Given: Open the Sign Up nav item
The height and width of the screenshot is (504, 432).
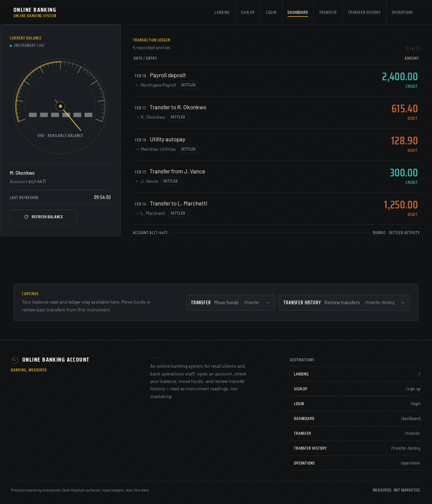Looking at the screenshot, I should pos(248,12).
